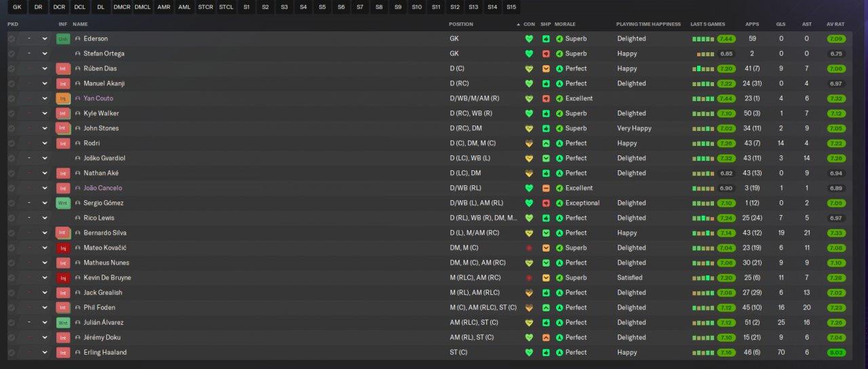Tick the picked circle for Bernardo Silva
The image size is (868, 369).
tap(12, 233)
